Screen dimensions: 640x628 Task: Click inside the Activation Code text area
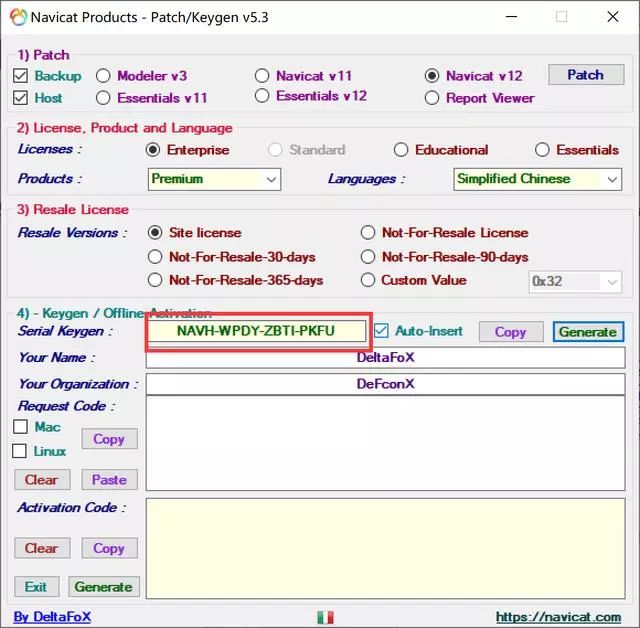click(385, 548)
